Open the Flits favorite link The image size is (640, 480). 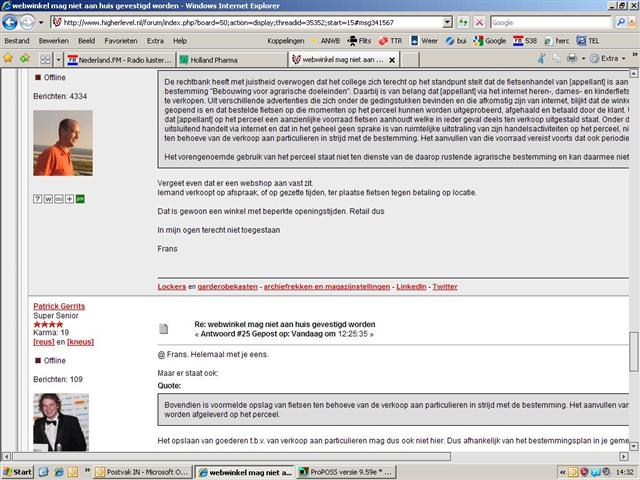point(359,41)
